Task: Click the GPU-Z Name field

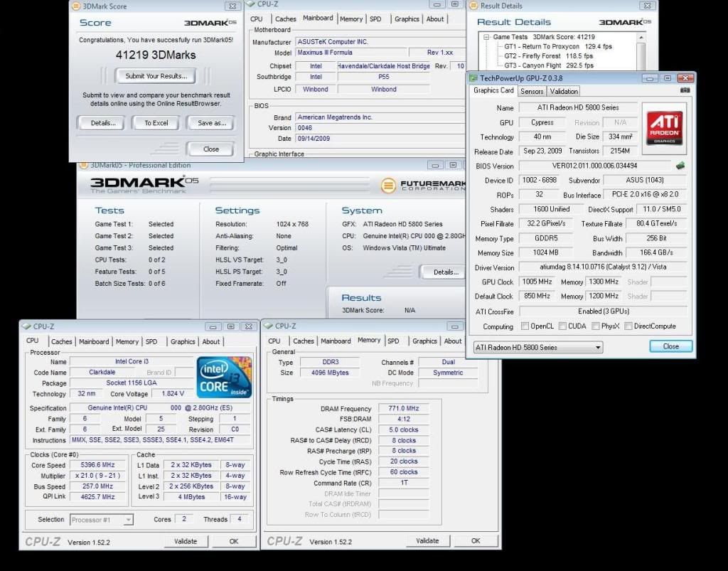Action: (578, 107)
